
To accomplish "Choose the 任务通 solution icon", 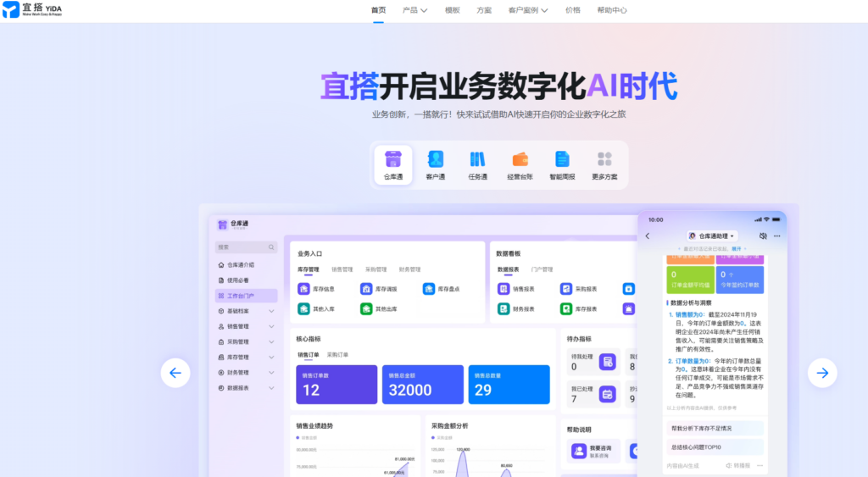I will tap(477, 159).
